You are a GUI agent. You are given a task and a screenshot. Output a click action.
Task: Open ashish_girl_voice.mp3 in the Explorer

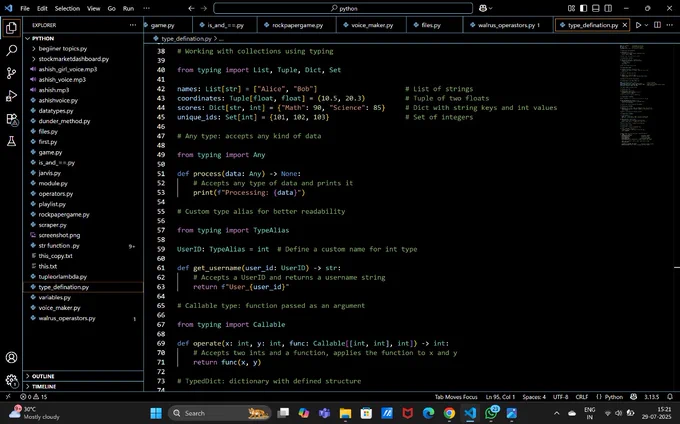coord(68,69)
